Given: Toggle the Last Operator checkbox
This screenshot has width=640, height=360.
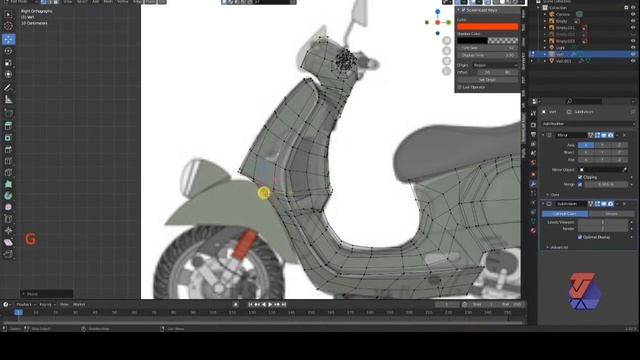Looking at the screenshot, I should pos(459,87).
